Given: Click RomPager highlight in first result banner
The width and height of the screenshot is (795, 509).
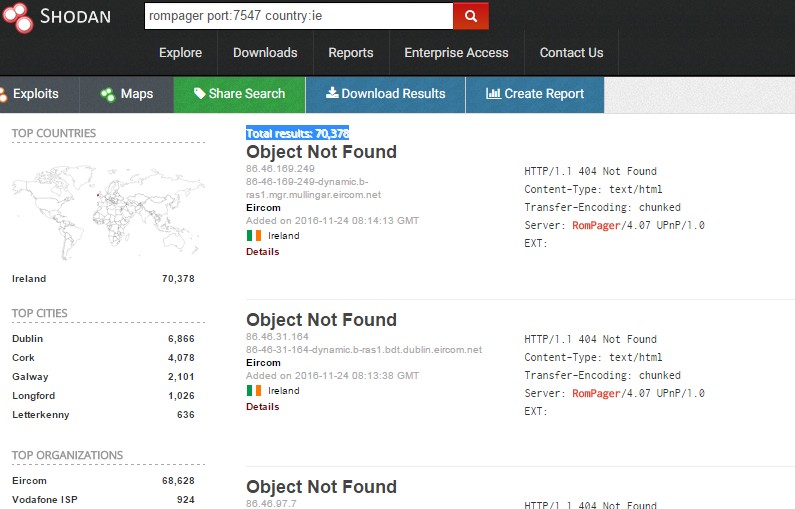Looking at the screenshot, I should (596, 225).
